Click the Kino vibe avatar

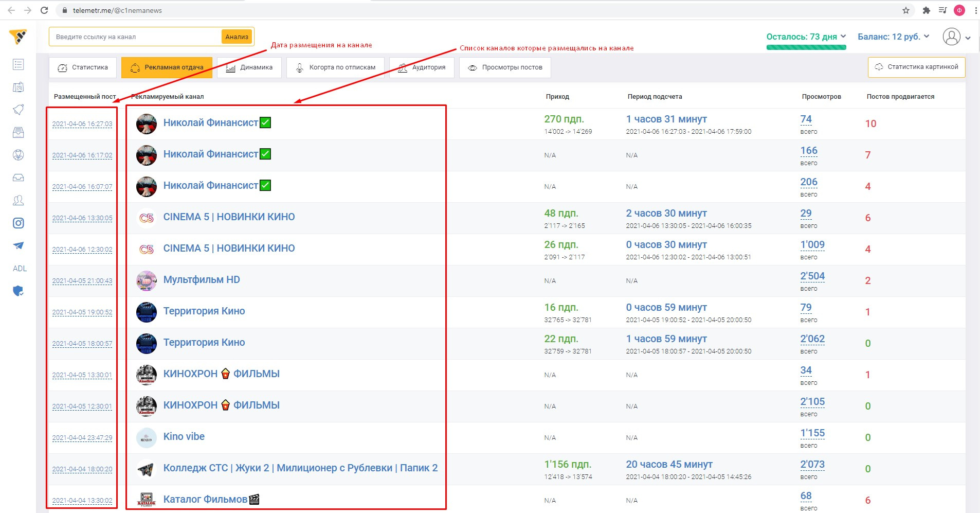point(147,438)
